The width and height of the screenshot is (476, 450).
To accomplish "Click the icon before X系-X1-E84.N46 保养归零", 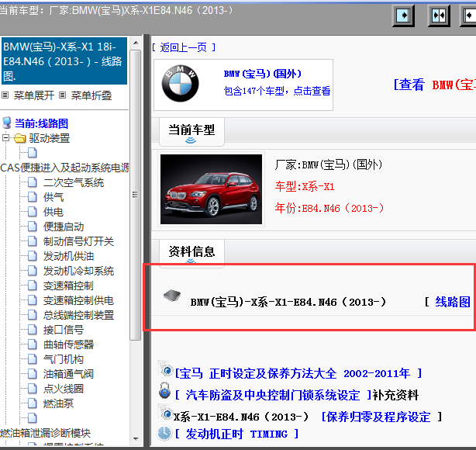I will click(x=166, y=413).
